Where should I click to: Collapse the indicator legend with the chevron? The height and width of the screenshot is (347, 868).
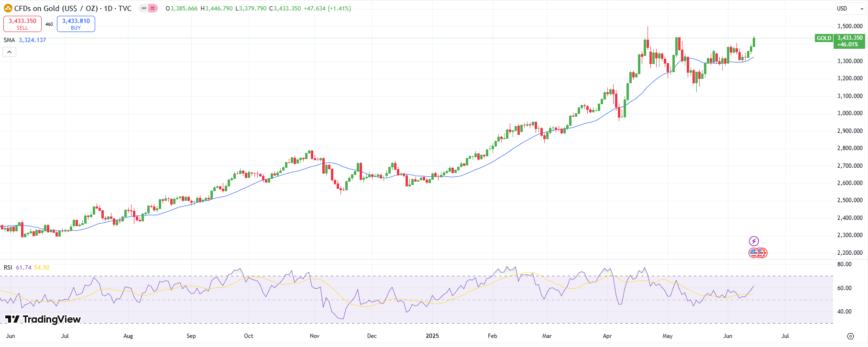click(9, 52)
